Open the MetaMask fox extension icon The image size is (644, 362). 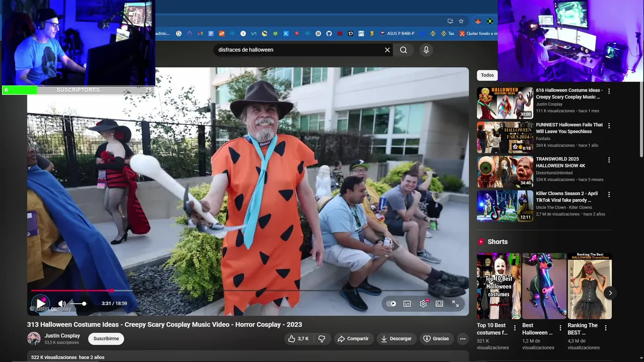tap(477, 21)
